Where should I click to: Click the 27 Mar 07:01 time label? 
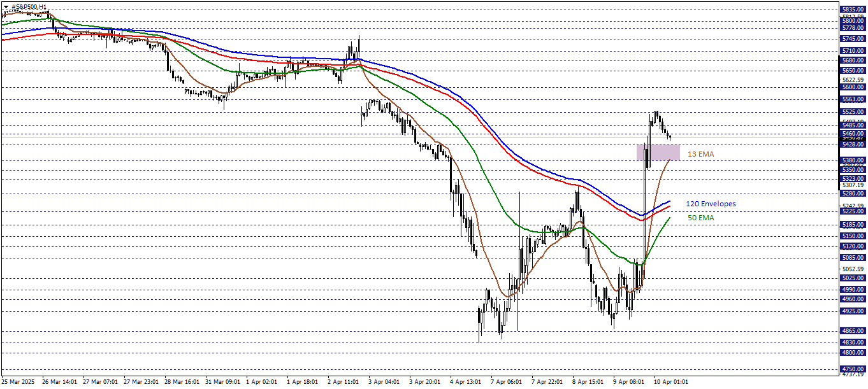100,382
